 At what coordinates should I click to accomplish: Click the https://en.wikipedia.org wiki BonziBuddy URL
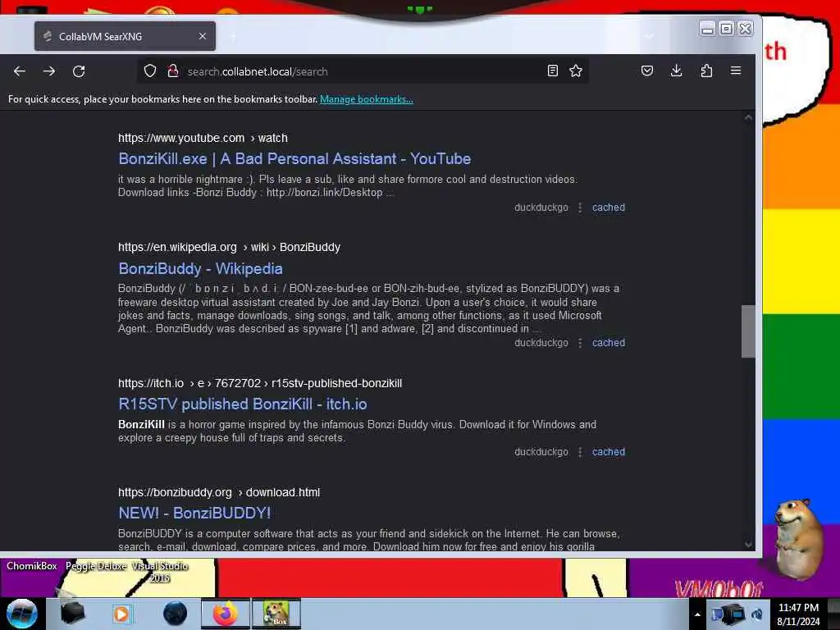coord(230,248)
